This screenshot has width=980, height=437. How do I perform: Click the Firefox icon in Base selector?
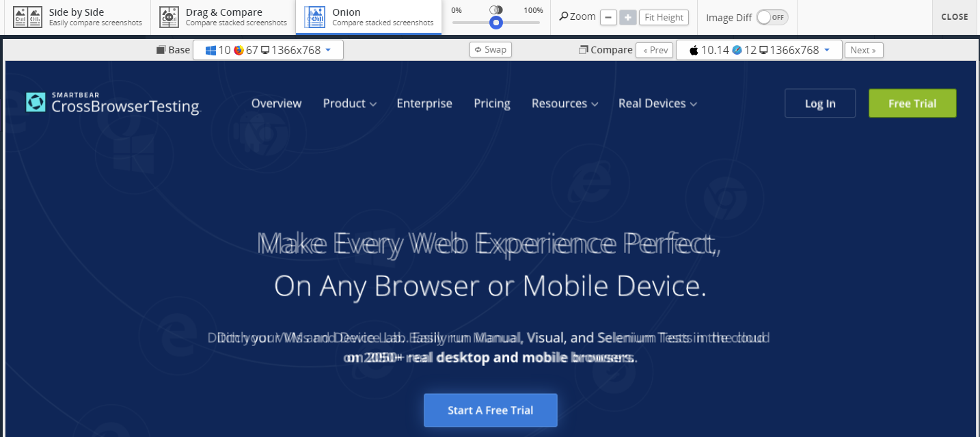click(x=239, y=50)
